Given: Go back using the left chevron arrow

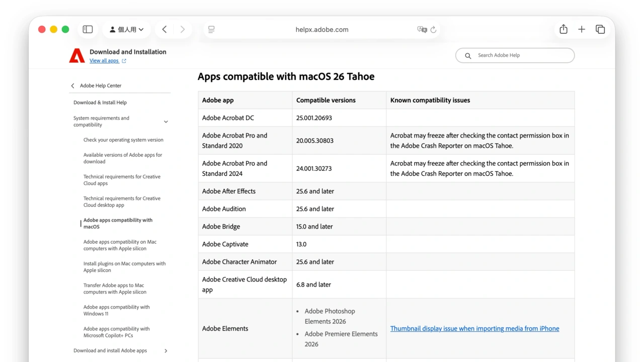Looking at the screenshot, I should 164,29.
